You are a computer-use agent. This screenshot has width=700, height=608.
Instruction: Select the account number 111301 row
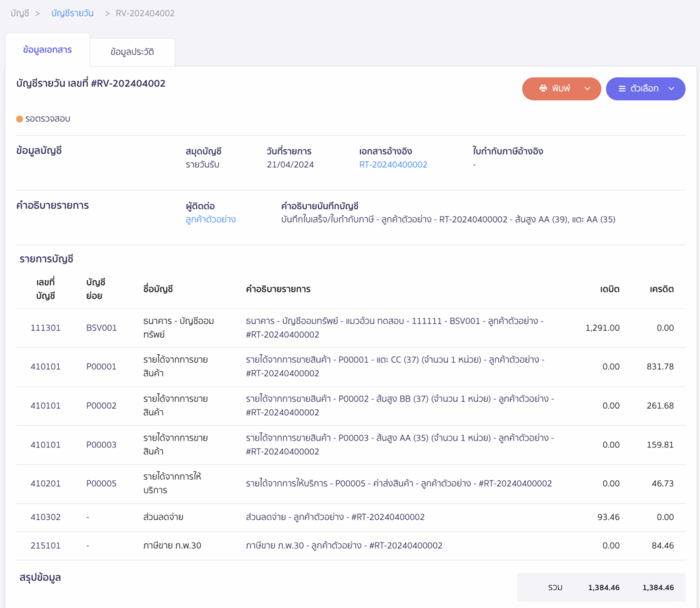click(x=45, y=328)
